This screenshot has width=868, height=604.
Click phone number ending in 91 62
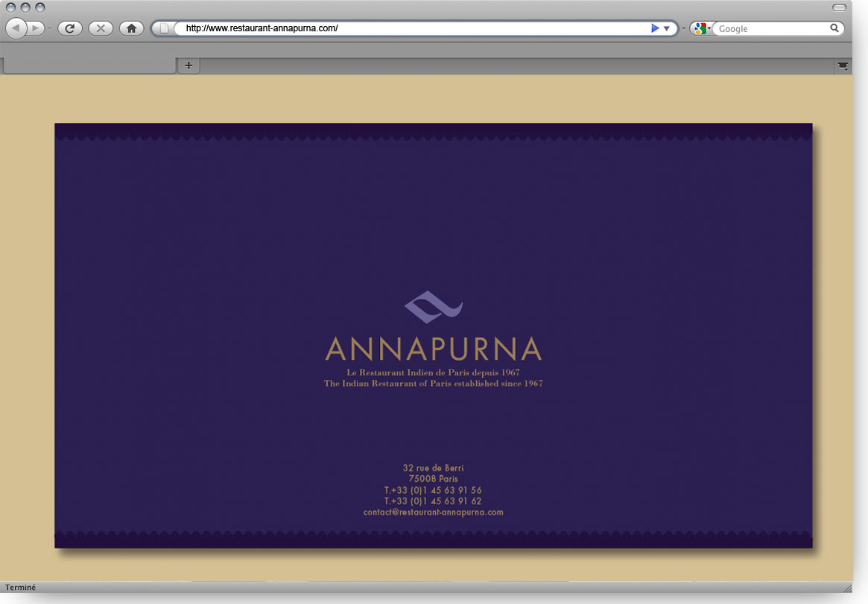(x=434, y=501)
